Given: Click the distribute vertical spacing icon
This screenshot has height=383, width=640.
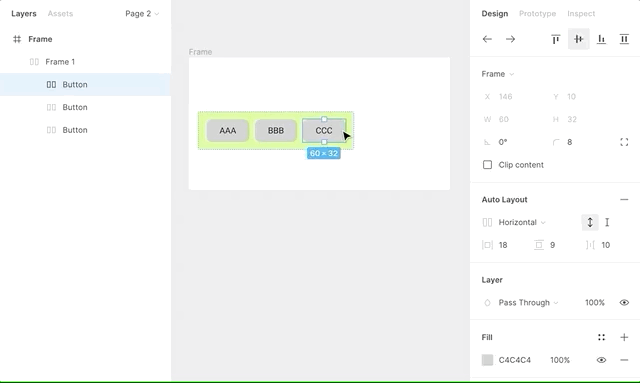Looking at the screenshot, I should point(624,39).
